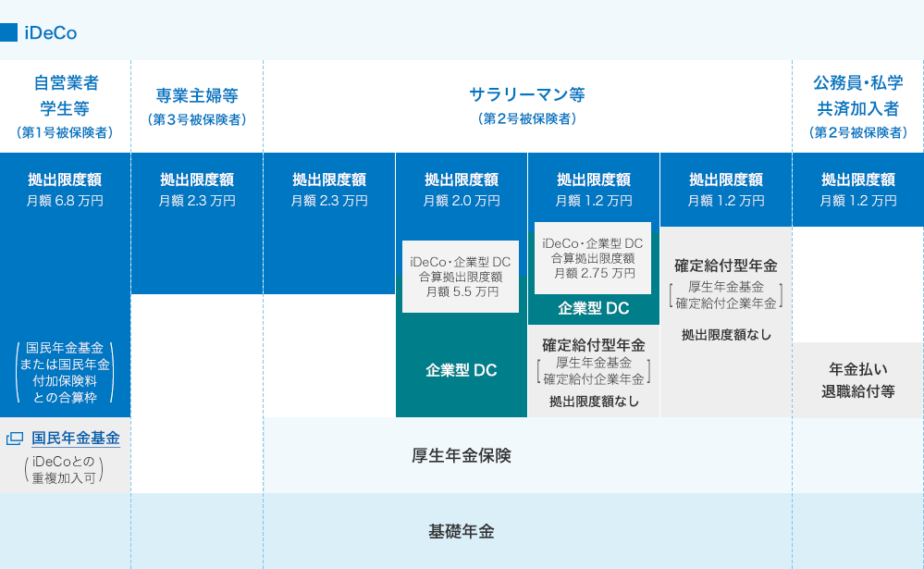Click （第2号被保険者） under サラリーマン等
924x569 pixels.
[527, 119]
